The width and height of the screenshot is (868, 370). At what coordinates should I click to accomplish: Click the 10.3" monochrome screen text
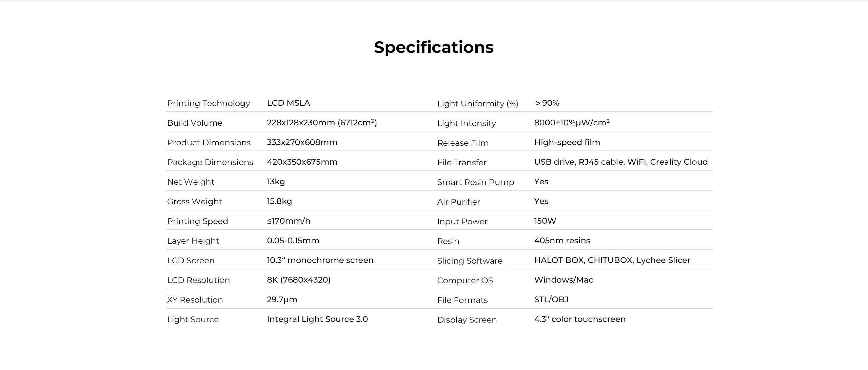320,260
